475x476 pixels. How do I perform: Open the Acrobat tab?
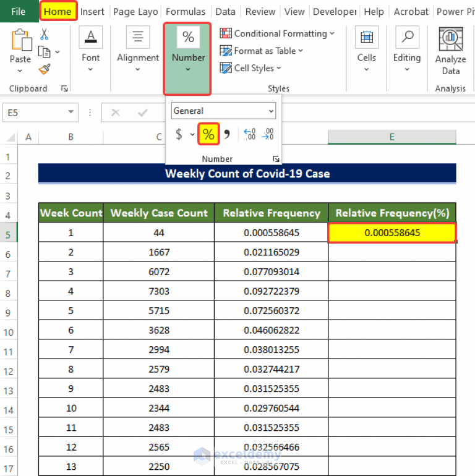(411, 11)
